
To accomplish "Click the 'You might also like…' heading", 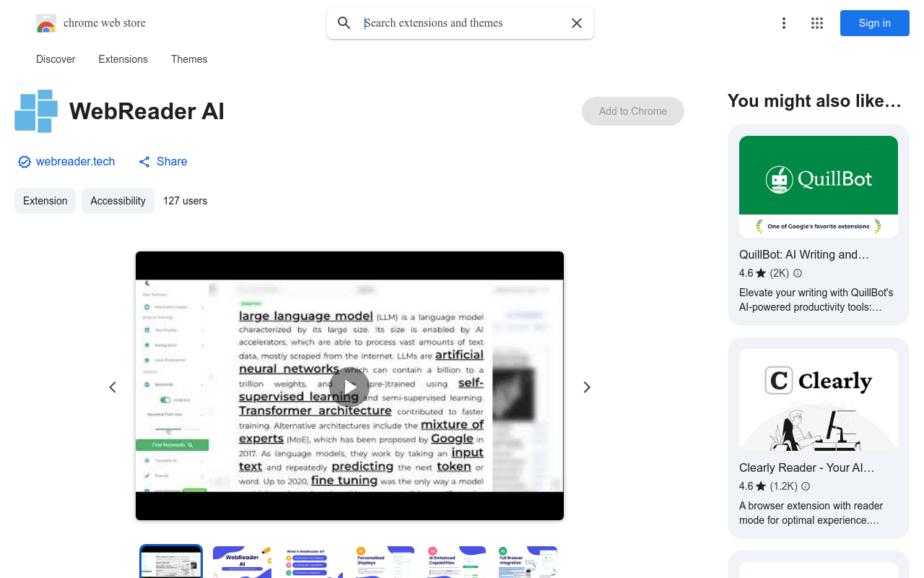I will click(814, 101).
